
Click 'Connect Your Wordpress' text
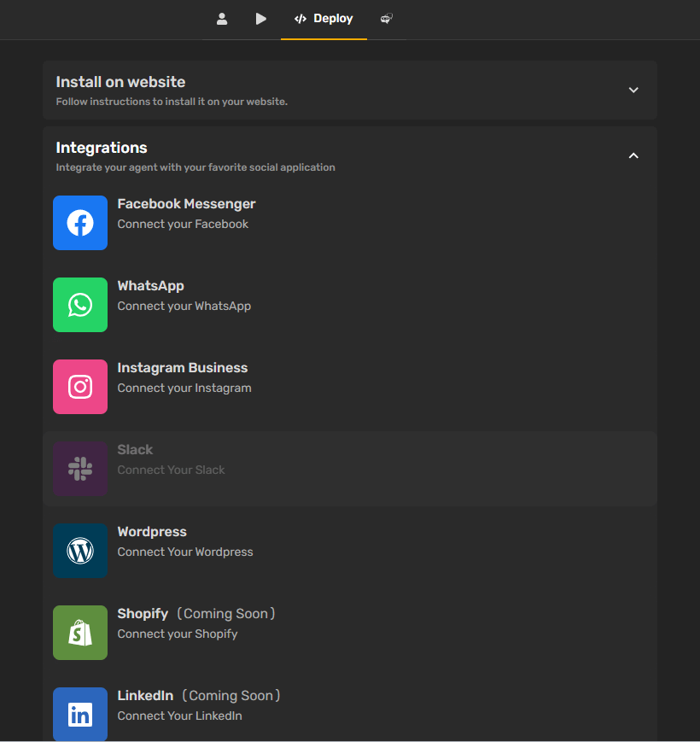tap(185, 552)
